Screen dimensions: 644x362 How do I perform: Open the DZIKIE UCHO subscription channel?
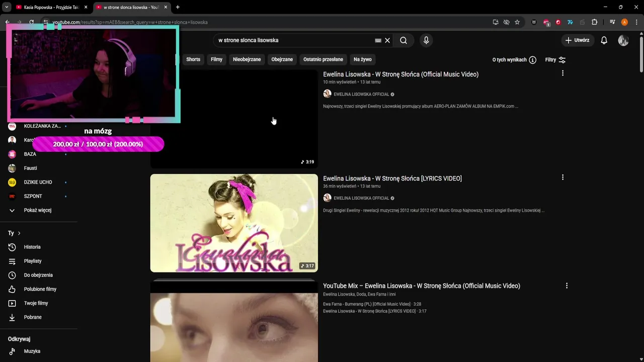point(38,182)
